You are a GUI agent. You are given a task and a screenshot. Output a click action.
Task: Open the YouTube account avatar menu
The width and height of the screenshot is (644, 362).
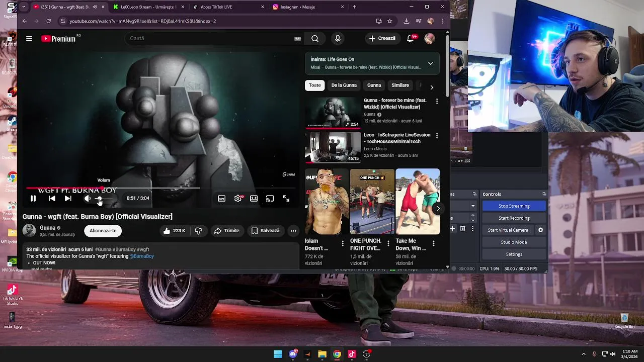(429, 39)
